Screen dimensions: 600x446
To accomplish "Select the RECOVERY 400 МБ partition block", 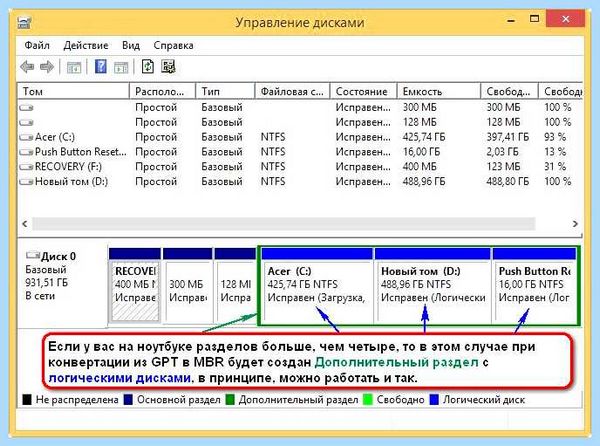I will tap(134, 285).
